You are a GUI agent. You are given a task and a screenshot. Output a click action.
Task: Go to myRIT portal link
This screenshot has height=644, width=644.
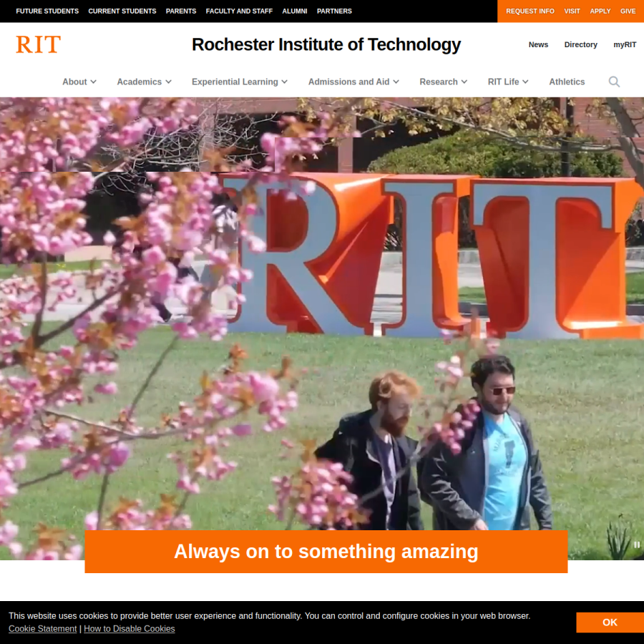coord(625,44)
